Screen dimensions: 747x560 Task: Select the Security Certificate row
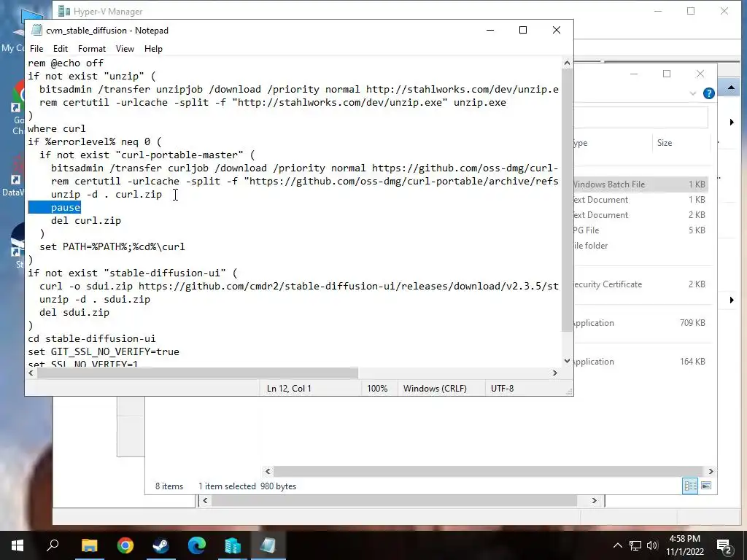(640, 284)
